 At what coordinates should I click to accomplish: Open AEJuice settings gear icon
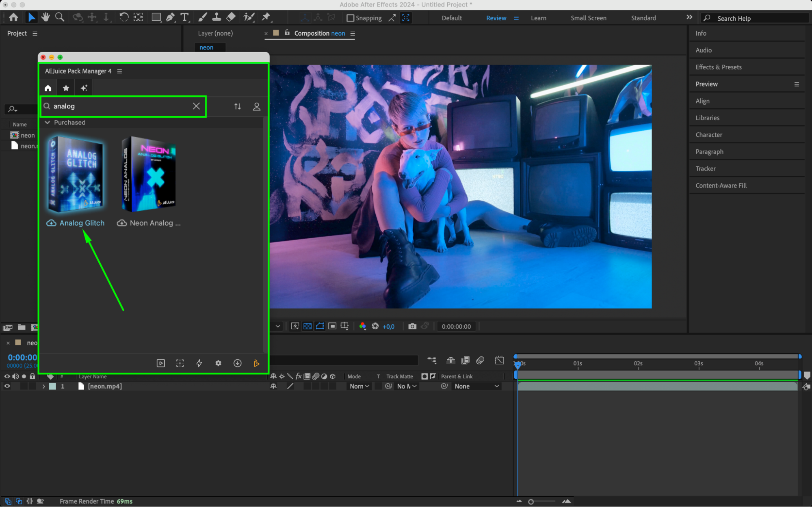click(x=218, y=363)
